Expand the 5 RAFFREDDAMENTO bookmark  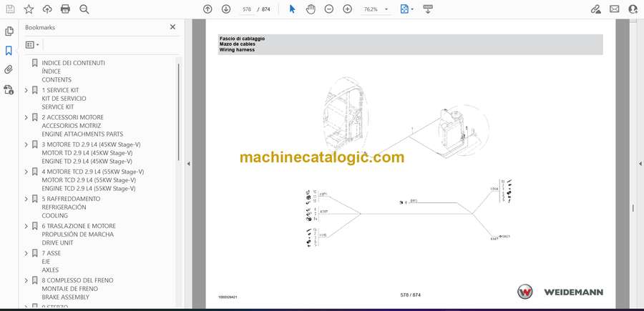pyautogui.click(x=26, y=199)
